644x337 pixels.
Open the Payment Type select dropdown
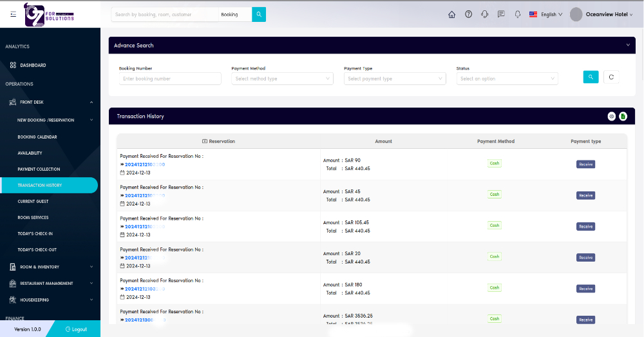coord(395,79)
